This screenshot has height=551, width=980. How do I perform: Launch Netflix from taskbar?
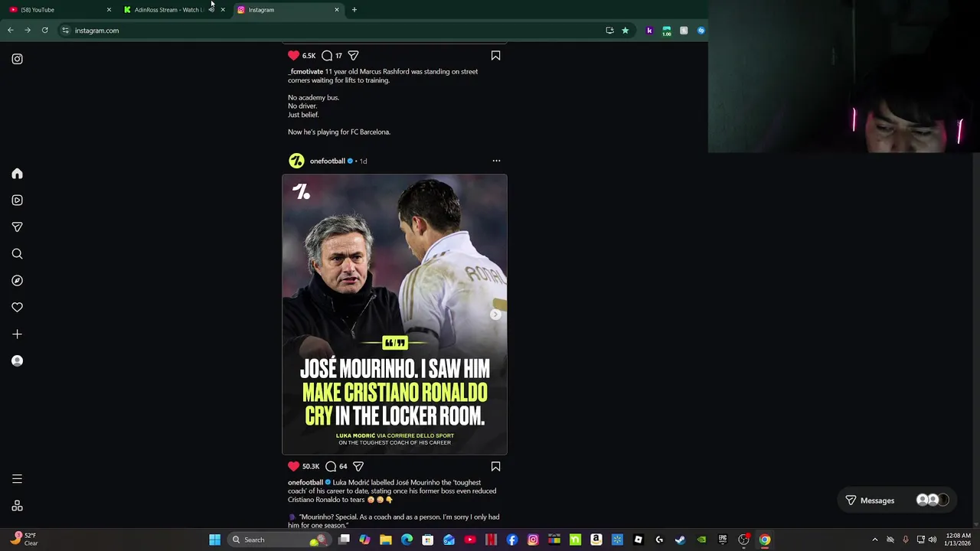(x=491, y=540)
